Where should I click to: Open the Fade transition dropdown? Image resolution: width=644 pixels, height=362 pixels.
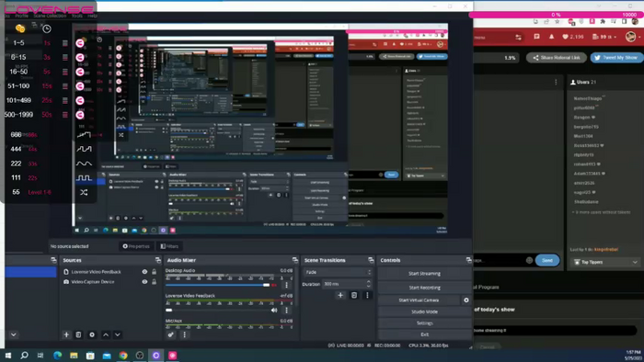338,272
